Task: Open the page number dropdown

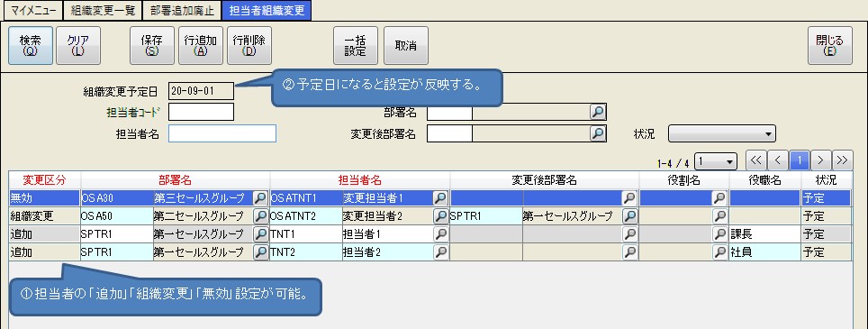Action: click(x=716, y=161)
